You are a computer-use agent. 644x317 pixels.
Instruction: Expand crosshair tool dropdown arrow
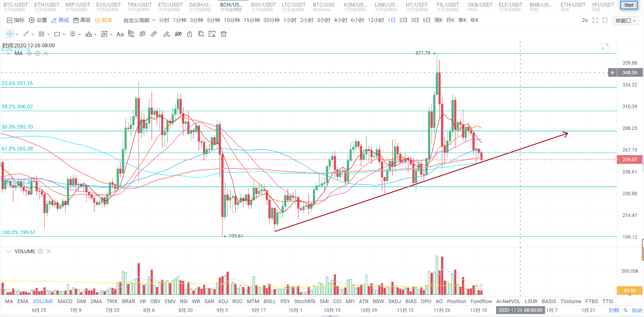17,34
